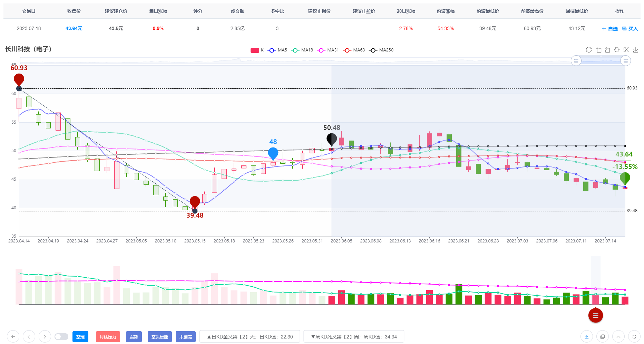
Task: Click the bottom-right scroll-up chevron button
Action: (x=618, y=336)
